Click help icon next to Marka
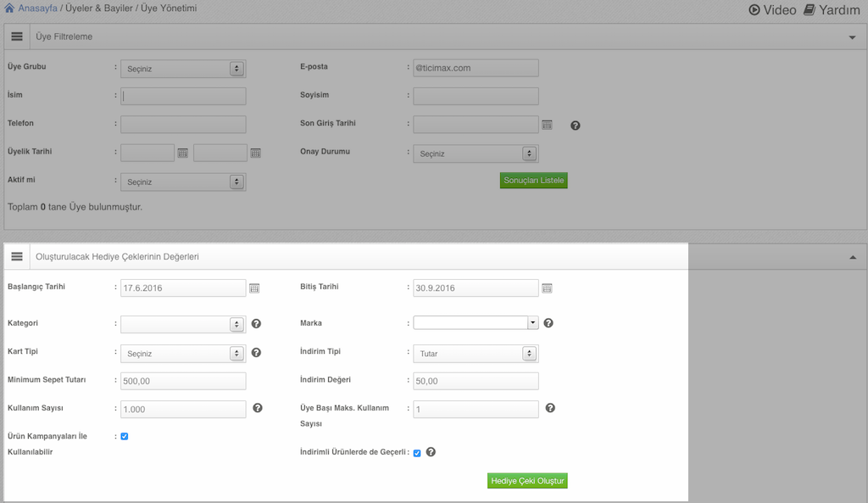This screenshot has width=868, height=503. pyautogui.click(x=548, y=323)
